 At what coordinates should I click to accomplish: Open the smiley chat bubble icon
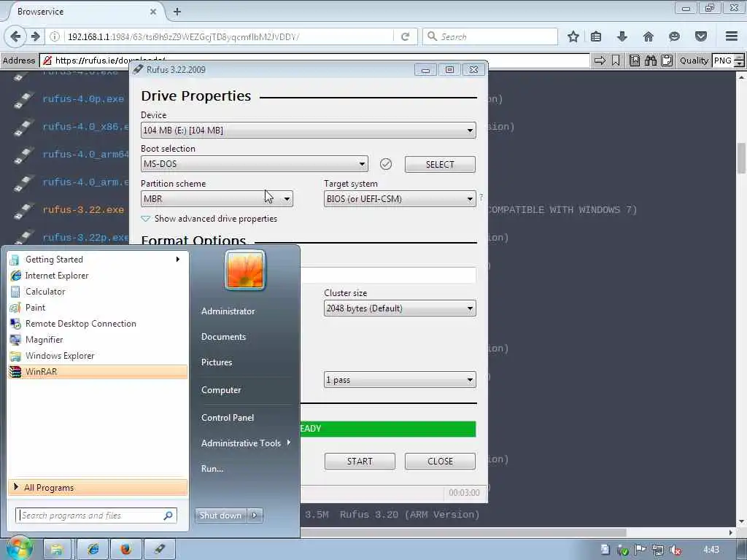coord(674,36)
